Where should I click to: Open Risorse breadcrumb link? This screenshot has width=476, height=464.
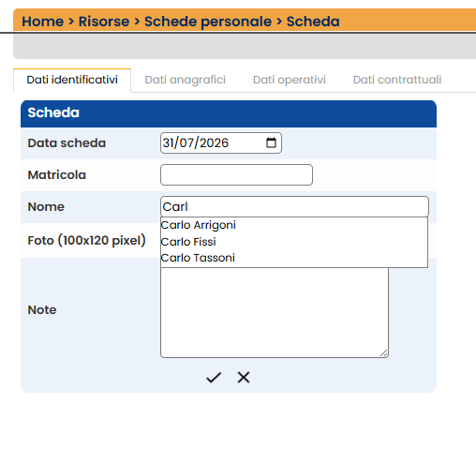click(104, 22)
